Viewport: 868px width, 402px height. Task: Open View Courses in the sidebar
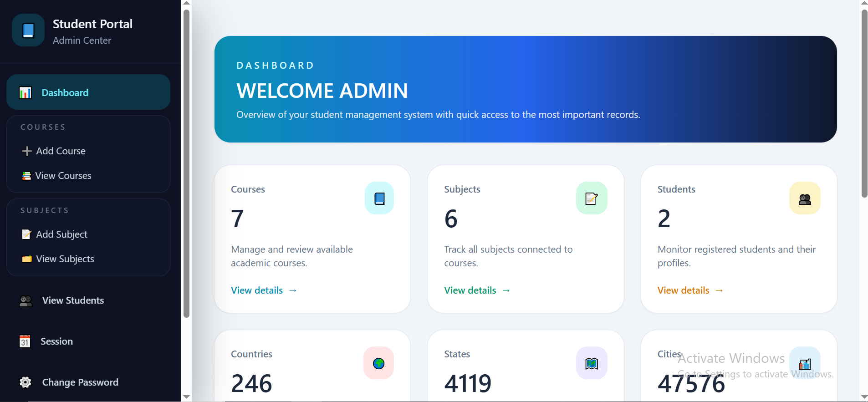[x=88, y=176]
